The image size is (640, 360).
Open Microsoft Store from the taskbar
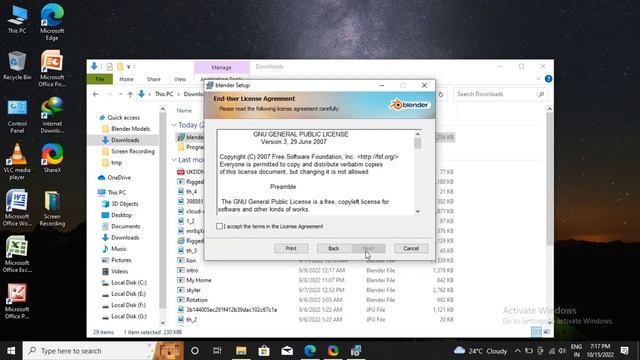(x=264, y=351)
